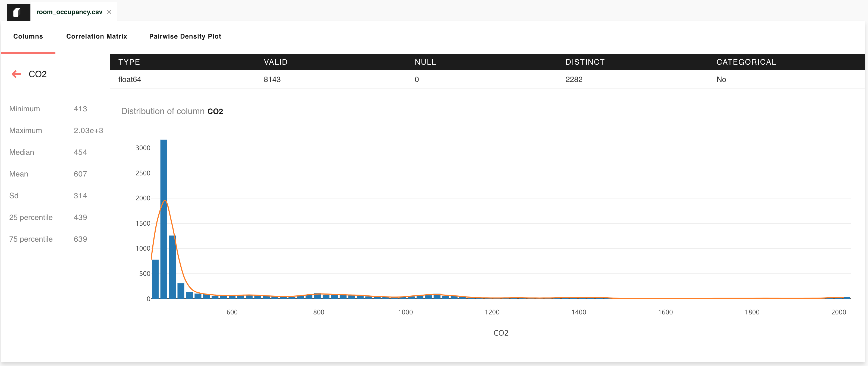Click the DISTINCT column header
The height and width of the screenshot is (366, 868).
tap(585, 62)
